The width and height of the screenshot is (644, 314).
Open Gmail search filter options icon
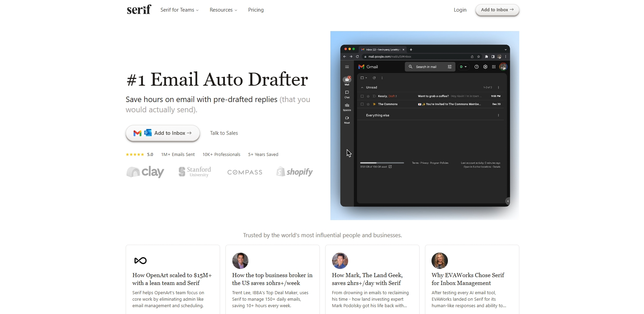(450, 67)
